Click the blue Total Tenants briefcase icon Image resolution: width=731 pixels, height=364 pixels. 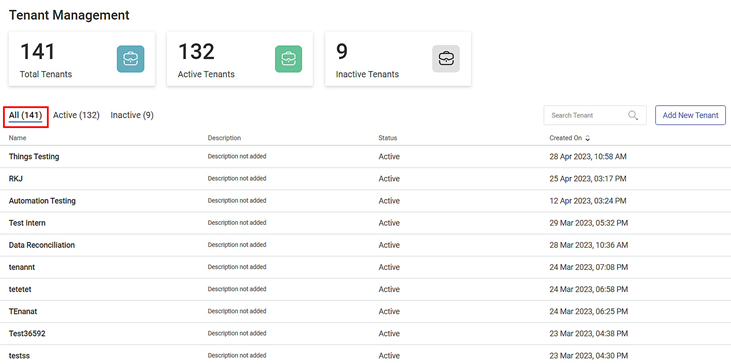tap(131, 59)
